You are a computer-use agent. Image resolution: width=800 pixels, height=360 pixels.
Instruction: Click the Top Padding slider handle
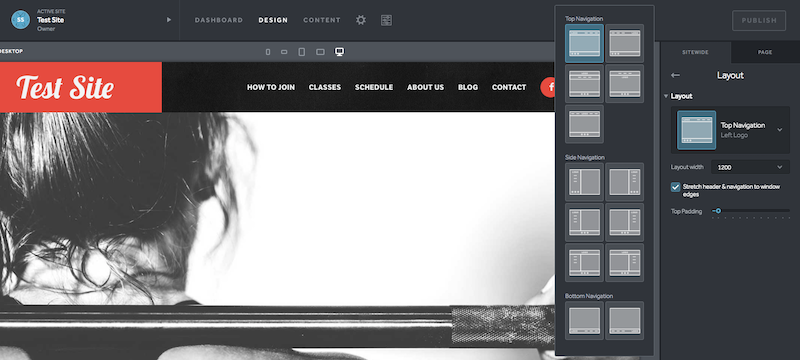(x=718, y=211)
